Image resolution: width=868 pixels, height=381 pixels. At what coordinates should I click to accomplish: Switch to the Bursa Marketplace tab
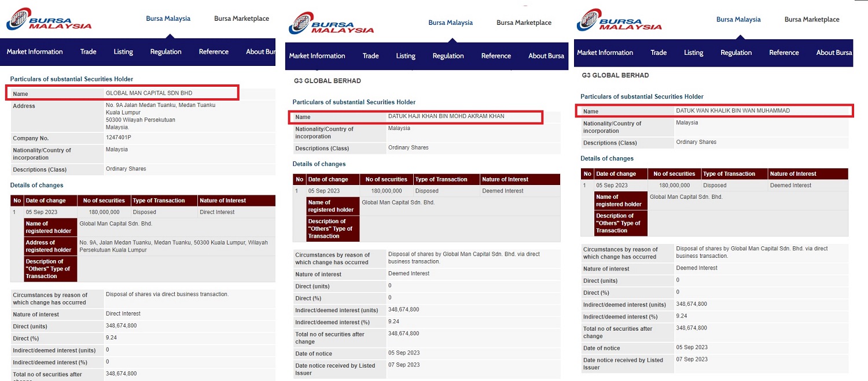click(x=241, y=18)
